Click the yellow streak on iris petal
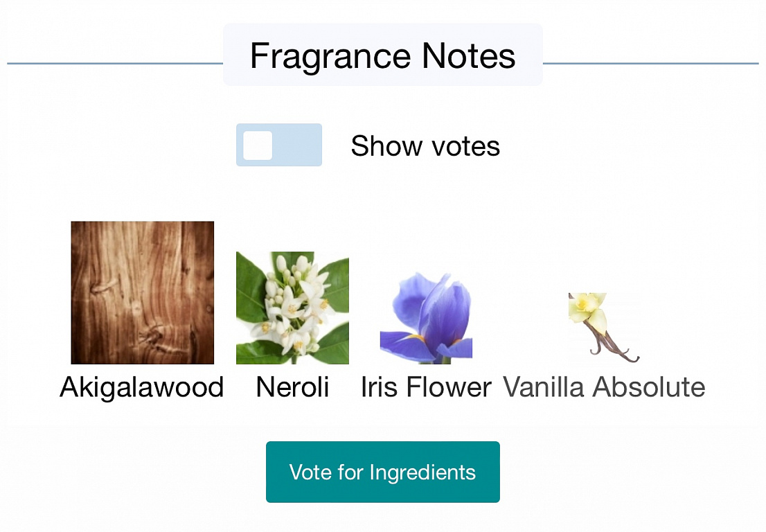The height and width of the screenshot is (532, 766). (418, 337)
